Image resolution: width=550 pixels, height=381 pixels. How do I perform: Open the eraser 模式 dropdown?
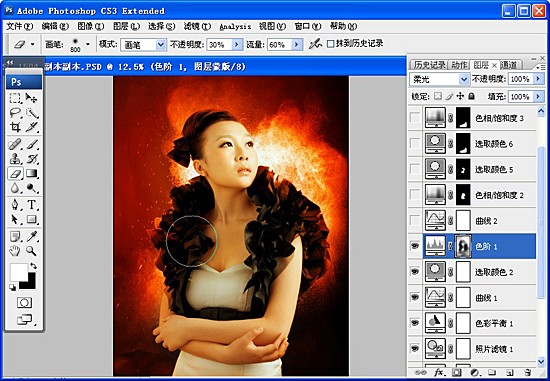coord(161,45)
